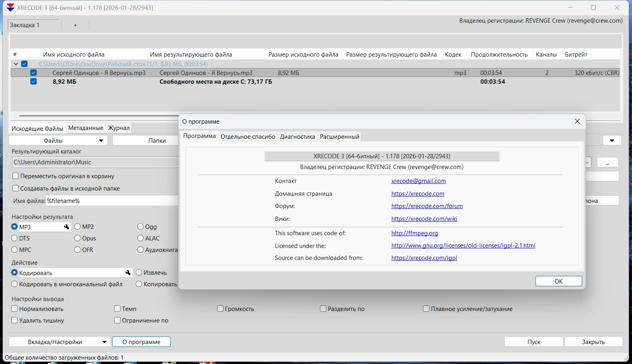
Task: Enable Переместить оригинал в корзину
Action: click(16, 176)
